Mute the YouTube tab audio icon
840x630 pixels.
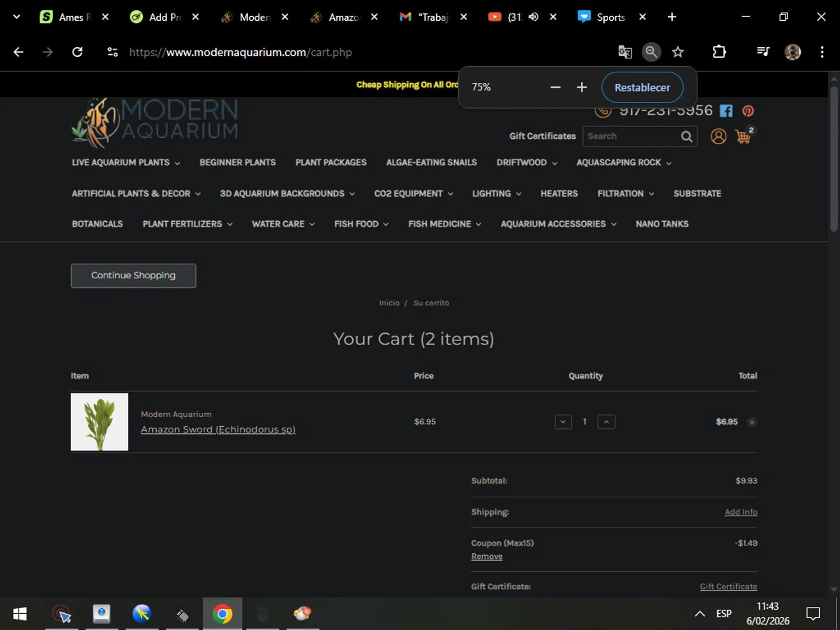[533, 17]
